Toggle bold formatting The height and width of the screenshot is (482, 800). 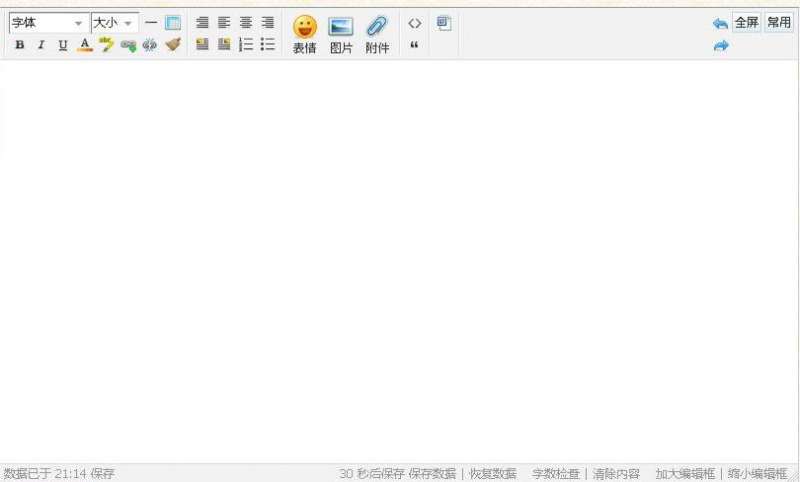click(x=19, y=45)
